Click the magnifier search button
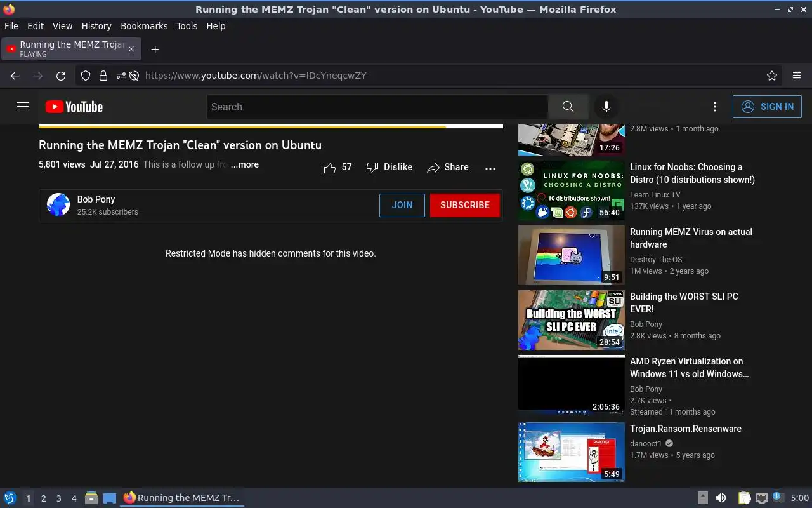 coord(568,107)
